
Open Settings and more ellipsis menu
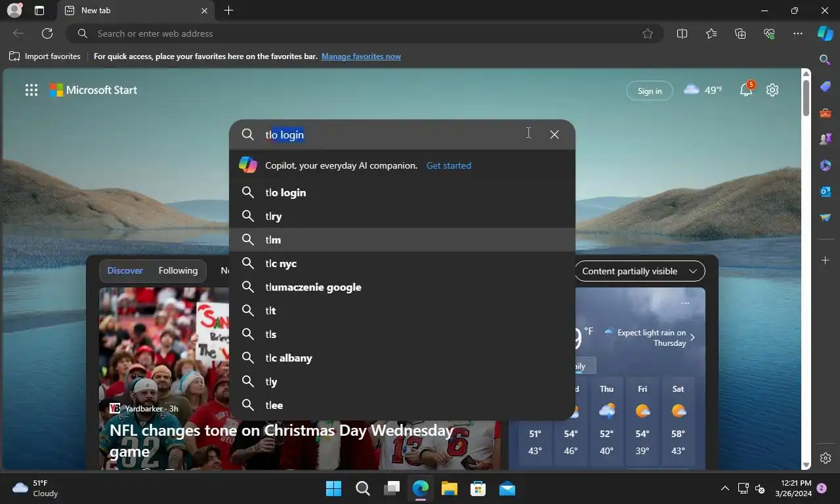(798, 33)
